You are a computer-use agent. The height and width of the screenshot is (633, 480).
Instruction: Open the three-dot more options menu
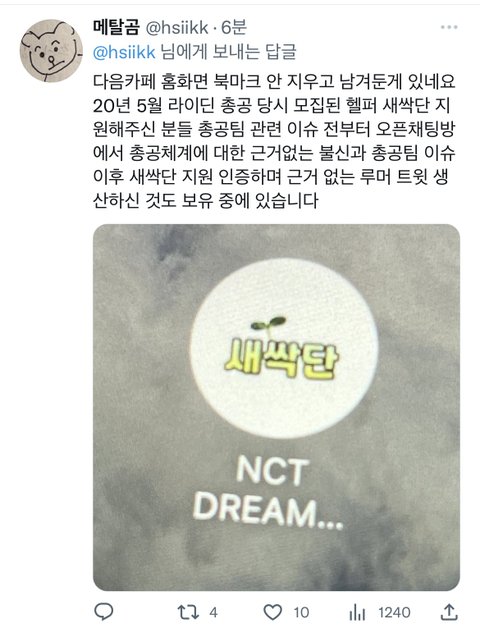(x=449, y=27)
